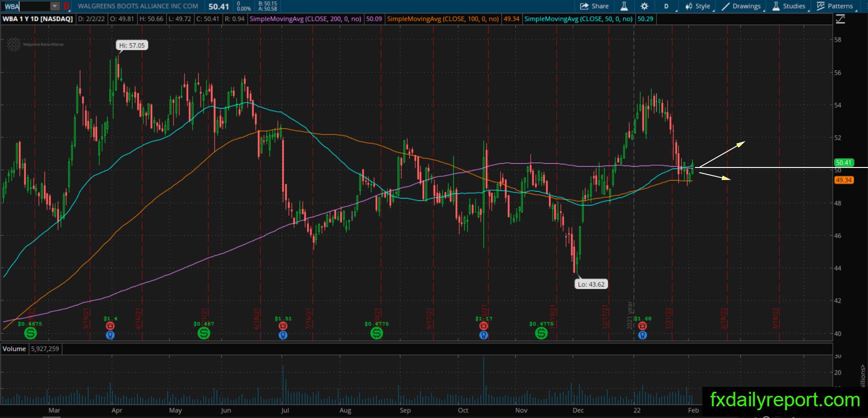868x418 pixels.
Task: Click the SimpleMovingAvg (CLOSE, 50, 0, no) label
Action: coord(578,19)
